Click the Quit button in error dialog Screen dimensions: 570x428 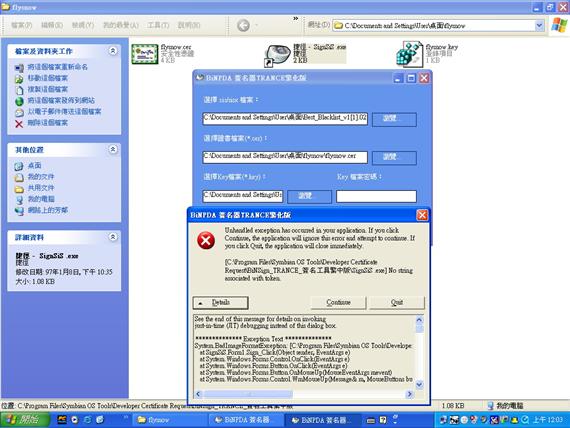tap(397, 303)
